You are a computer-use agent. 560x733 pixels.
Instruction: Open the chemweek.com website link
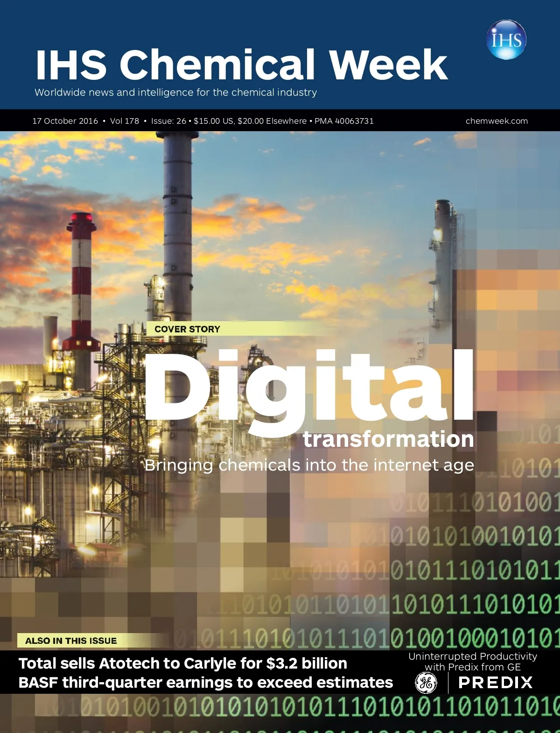tap(497, 121)
